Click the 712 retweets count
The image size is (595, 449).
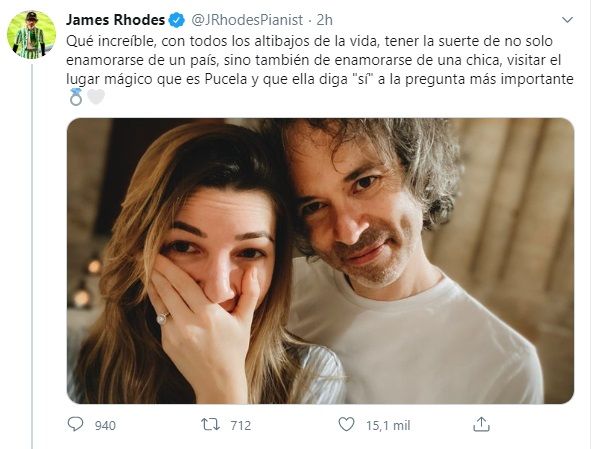pyautogui.click(x=241, y=425)
